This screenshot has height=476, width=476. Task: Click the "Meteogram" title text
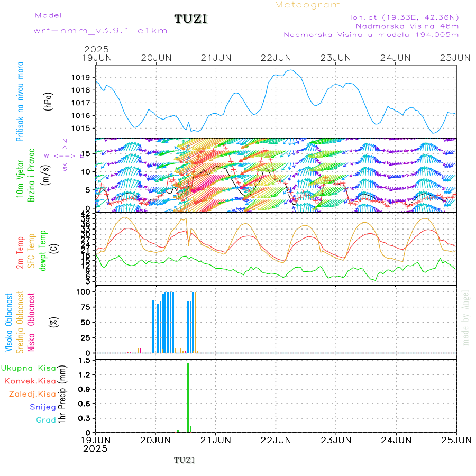[308, 5]
